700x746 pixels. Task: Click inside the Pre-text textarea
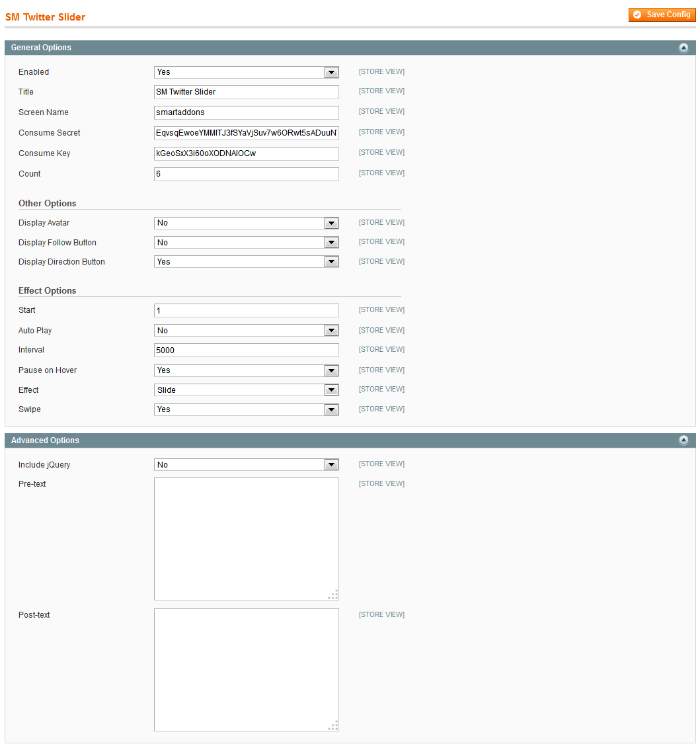(x=247, y=539)
